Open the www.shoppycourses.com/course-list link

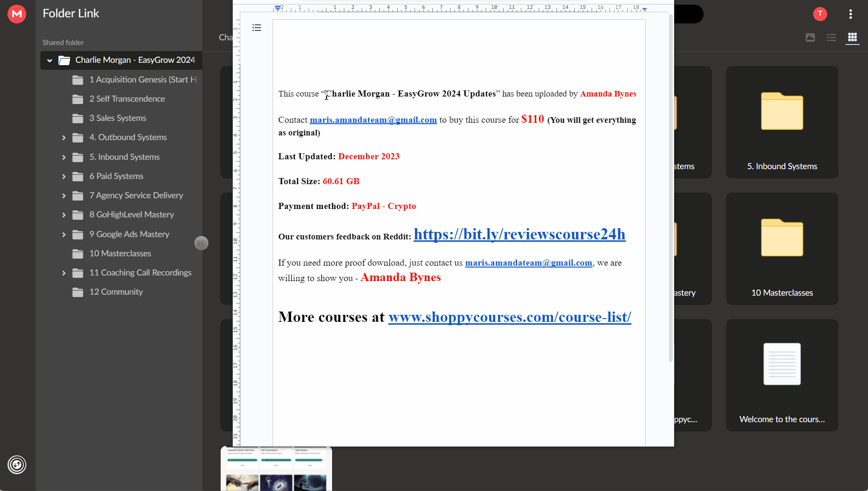pyautogui.click(x=510, y=317)
